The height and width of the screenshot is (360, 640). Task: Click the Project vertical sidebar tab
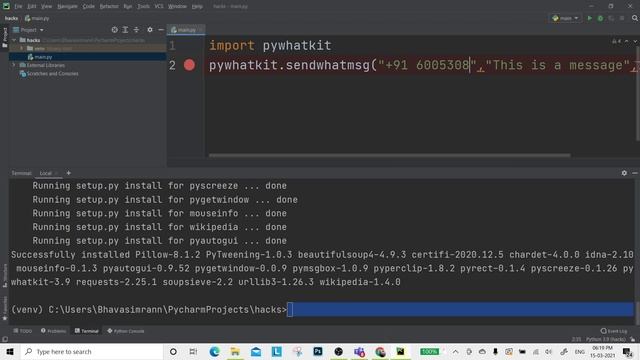[x=5, y=37]
